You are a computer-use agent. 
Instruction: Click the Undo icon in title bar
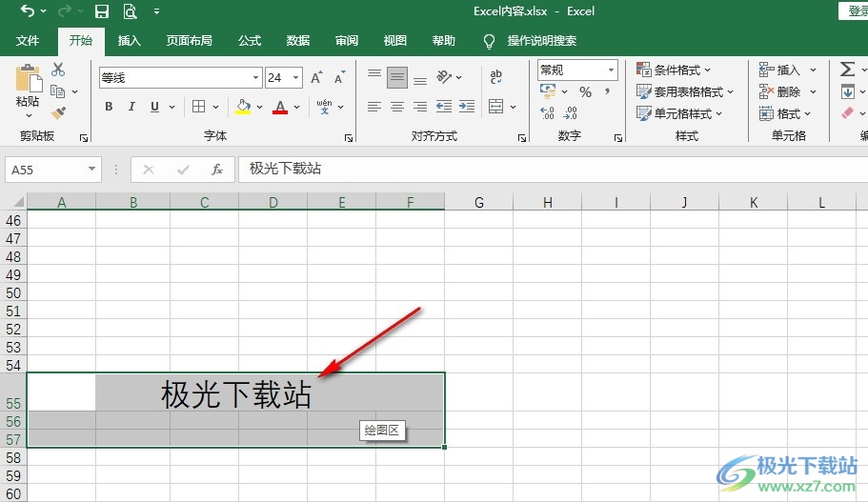point(27,10)
